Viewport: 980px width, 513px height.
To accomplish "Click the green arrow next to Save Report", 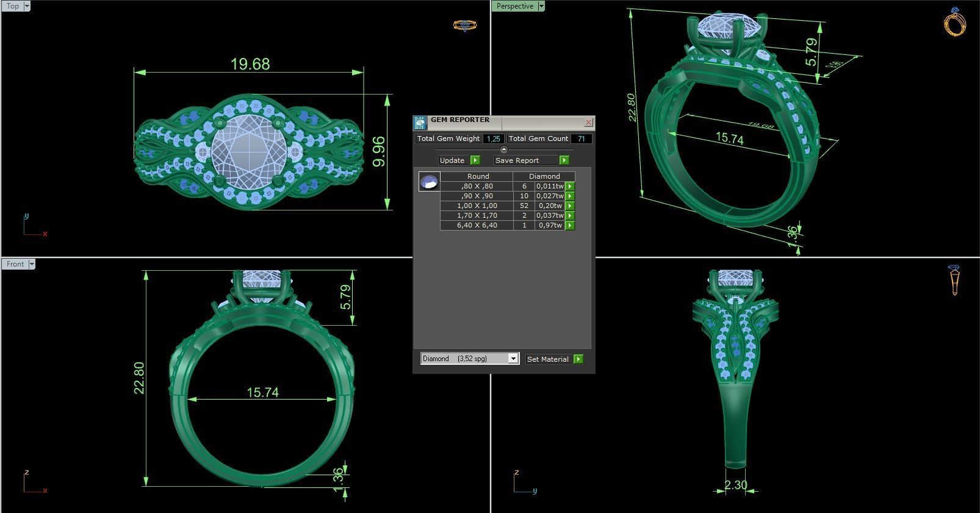I will [564, 160].
